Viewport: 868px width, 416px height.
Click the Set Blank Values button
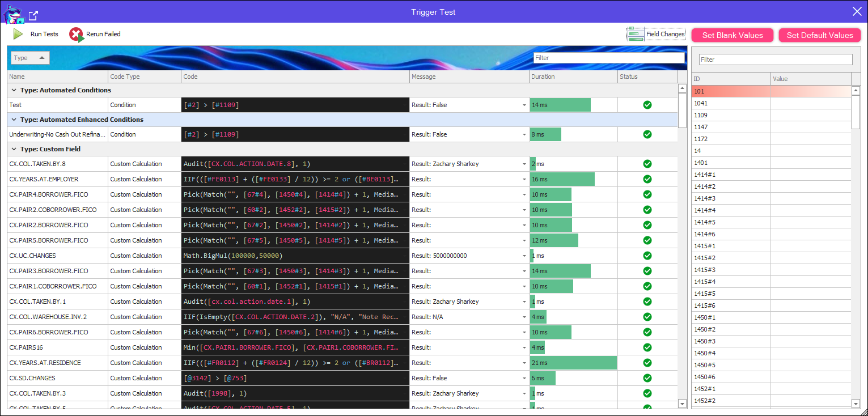click(732, 35)
